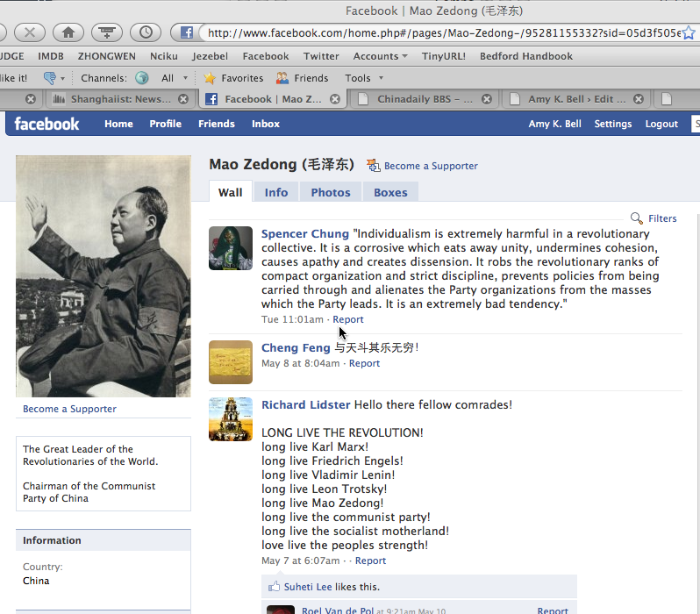Close the Facebook Mao Zedong tab
700x614 pixels.
335,99
